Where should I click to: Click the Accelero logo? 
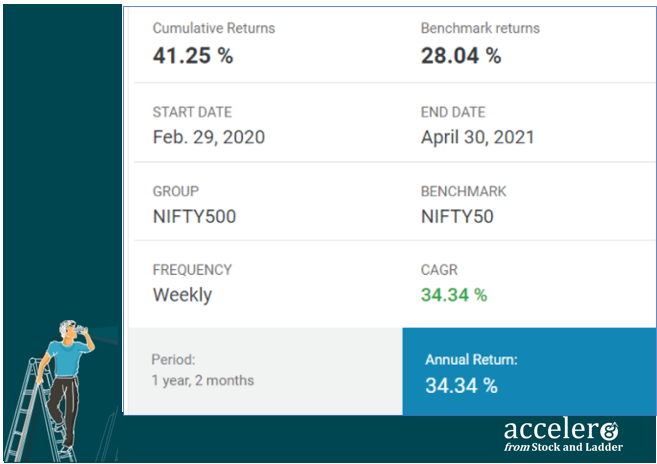[x=563, y=435]
